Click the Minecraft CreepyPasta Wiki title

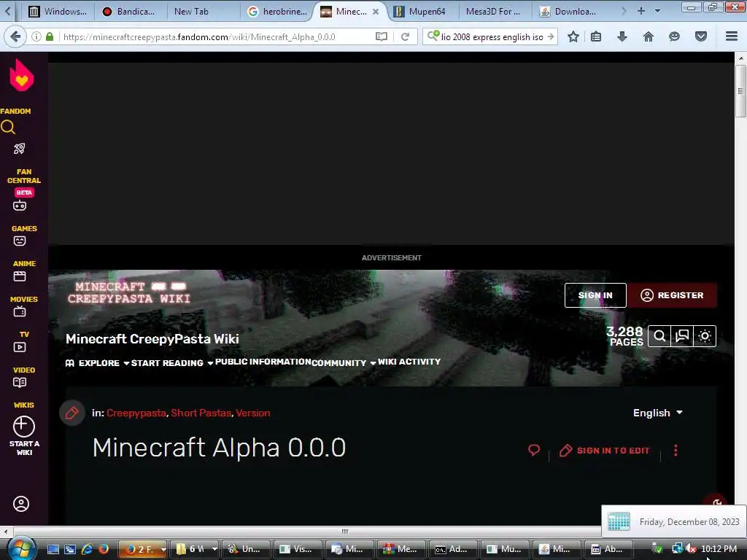(x=152, y=338)
